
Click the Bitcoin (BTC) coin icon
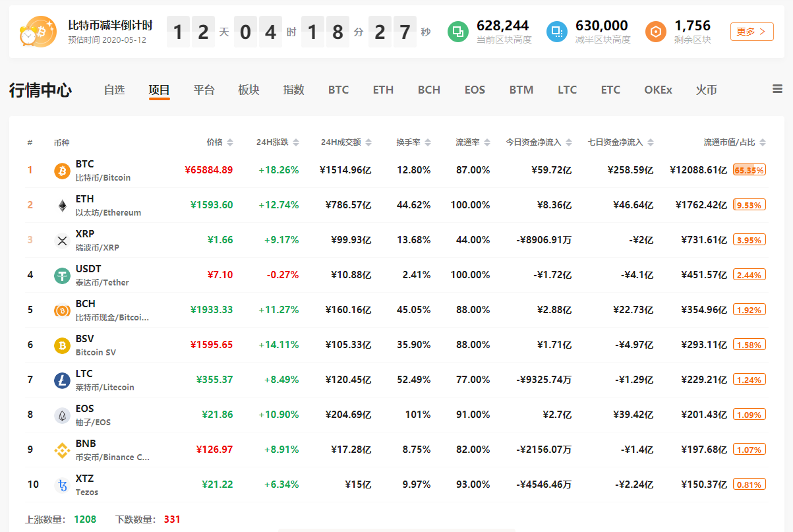(62, 171)
